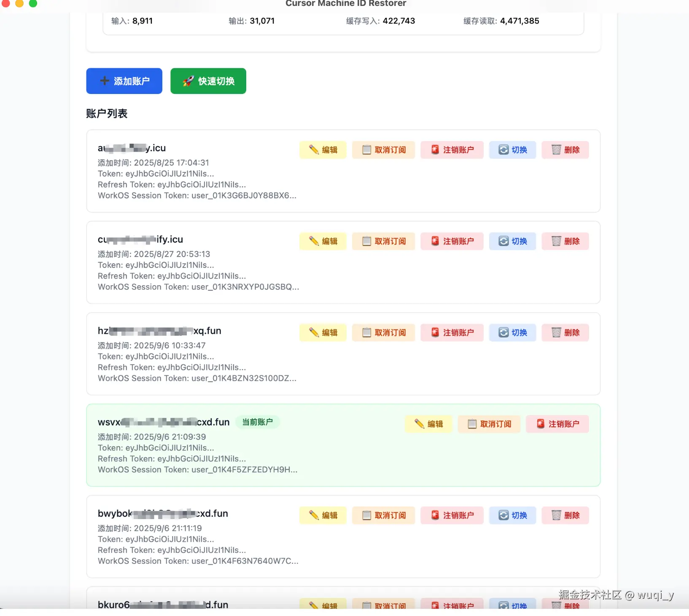Screen dimensions: 689x616
Task: Edit the account ending in y.icu added 2025/8/25
Action: coord(323,150)
